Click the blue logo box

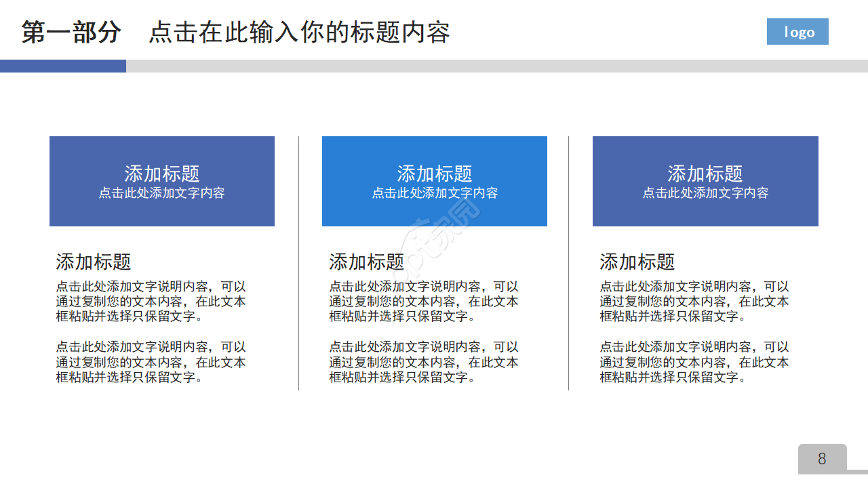click(x=797, y=32)
